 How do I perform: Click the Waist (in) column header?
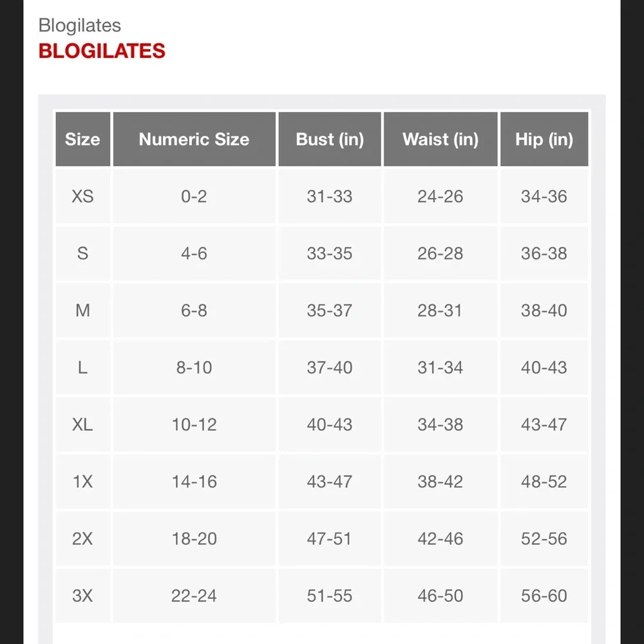tap(440, 139)
